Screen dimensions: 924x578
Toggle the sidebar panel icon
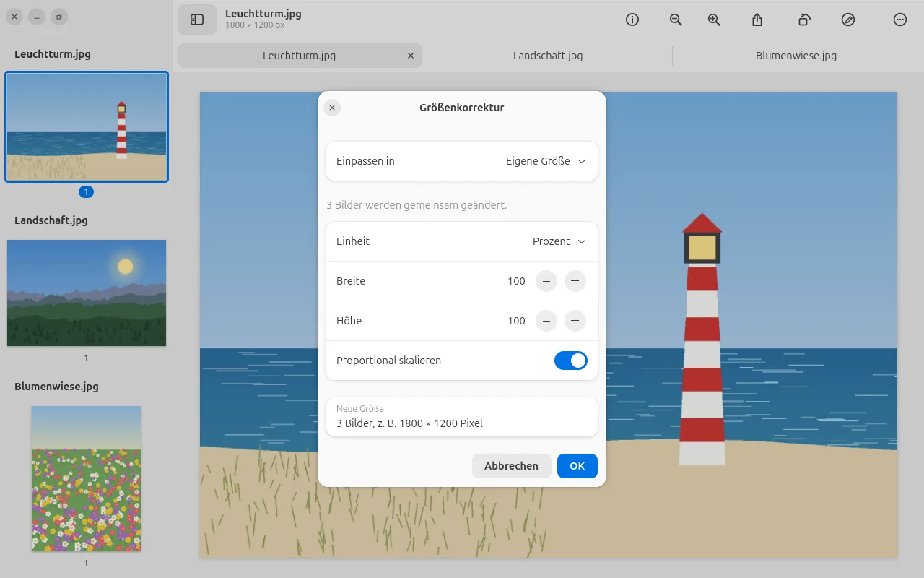pyautogui.click(x=197, y=20)
